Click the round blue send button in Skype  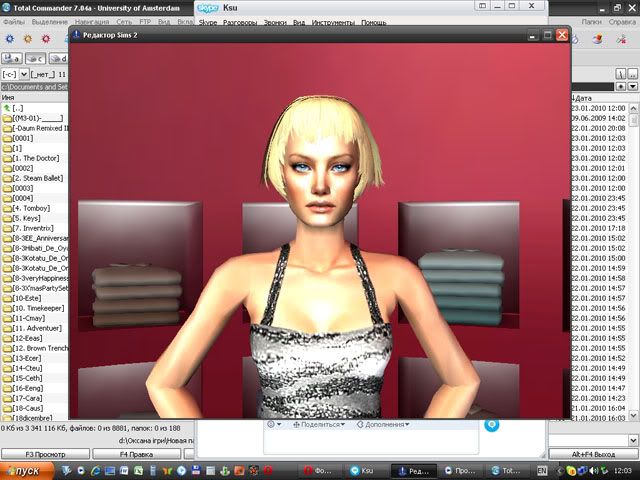492,425
